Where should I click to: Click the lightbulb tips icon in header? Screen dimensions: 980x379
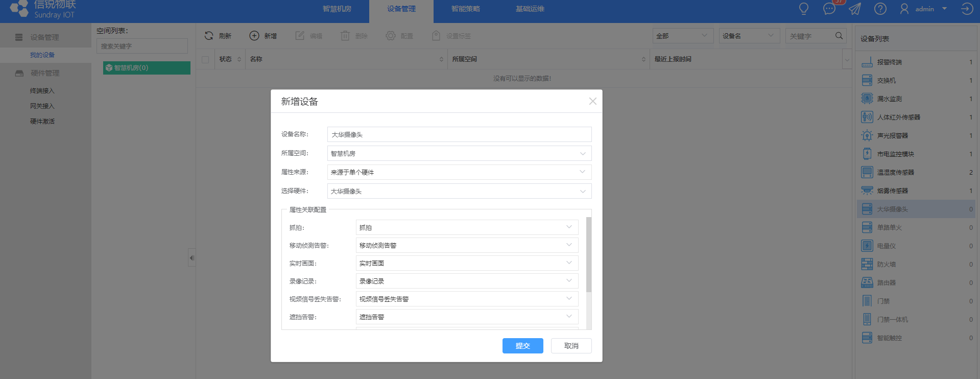click(804, 9)
